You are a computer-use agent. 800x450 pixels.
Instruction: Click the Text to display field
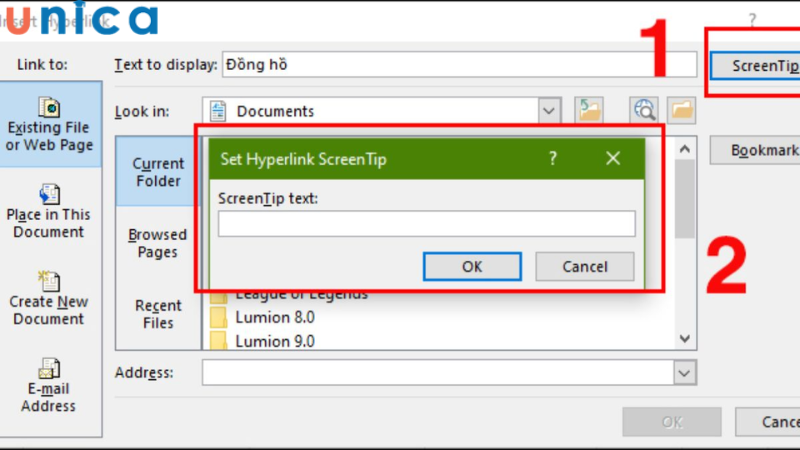pyautogui.click(x=459, y=65)
